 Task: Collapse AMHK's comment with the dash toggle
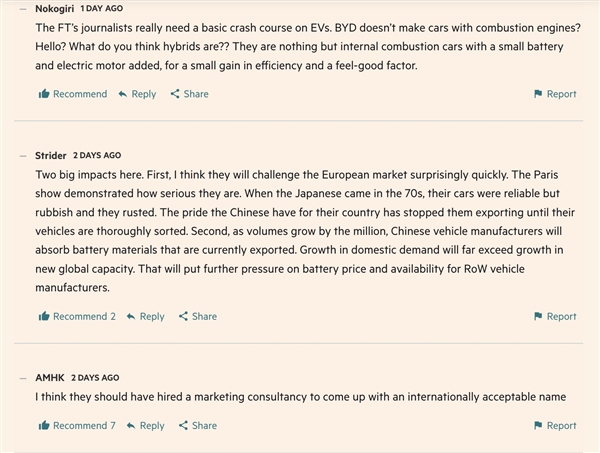[x=23, y=378]
